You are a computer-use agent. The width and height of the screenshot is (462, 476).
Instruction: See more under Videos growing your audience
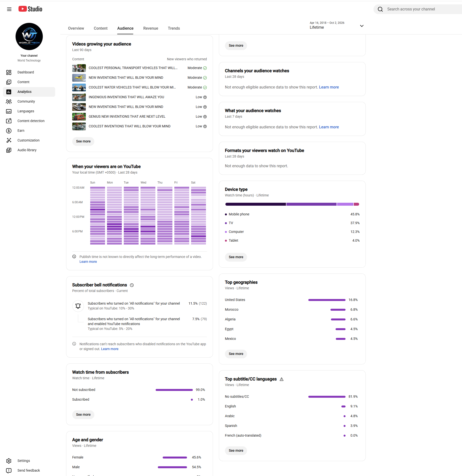[x=83, y=141]
